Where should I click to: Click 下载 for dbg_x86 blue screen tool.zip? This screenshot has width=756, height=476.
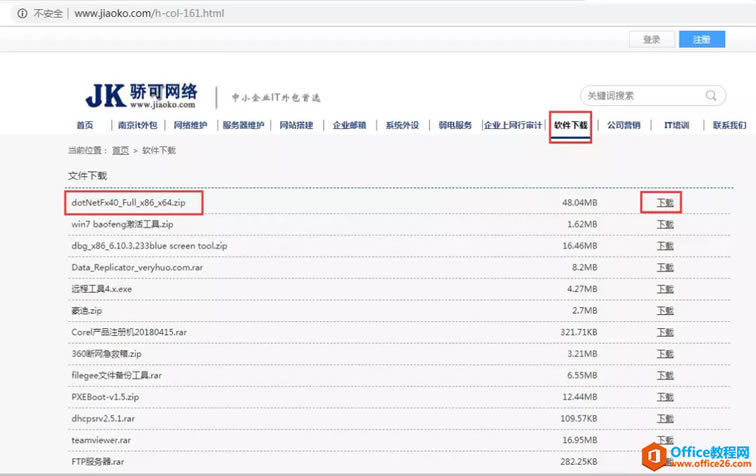pyautogui.click(x=665, y=246)
